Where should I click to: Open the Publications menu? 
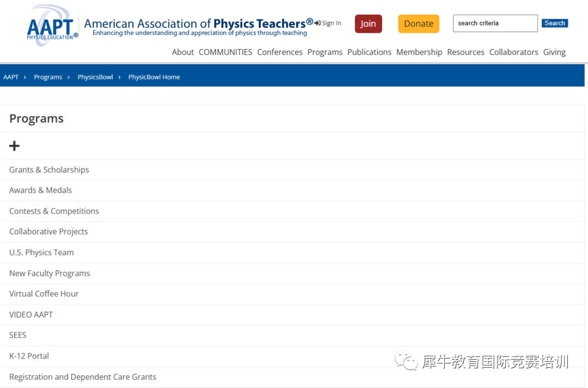coord(369,52)
